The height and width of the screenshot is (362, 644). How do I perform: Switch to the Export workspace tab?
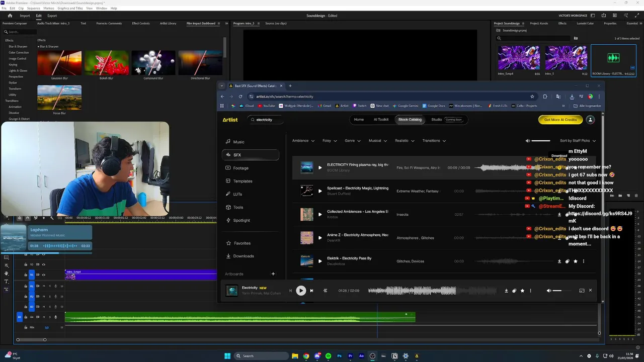tap(52, 16)
